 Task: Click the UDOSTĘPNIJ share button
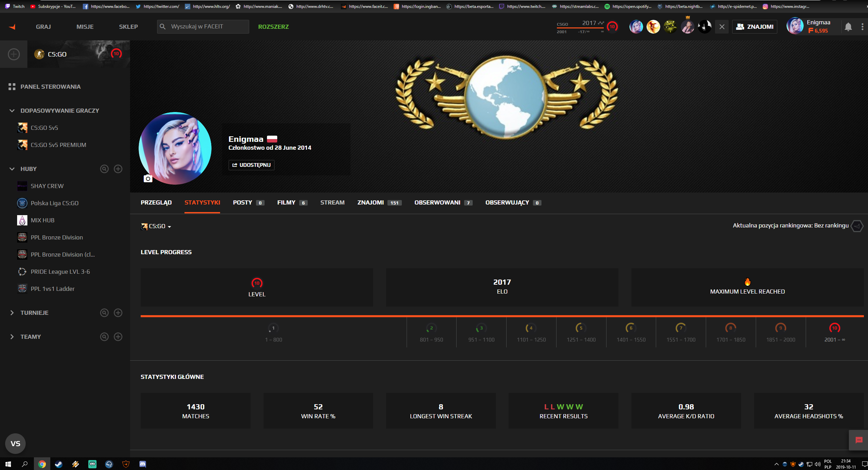coord(252,165)
